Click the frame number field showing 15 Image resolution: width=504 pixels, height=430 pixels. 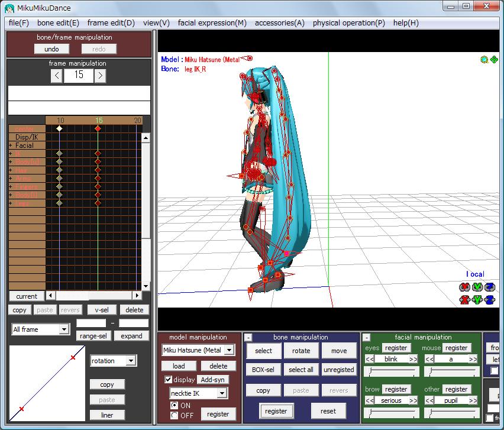pos(79,76)
